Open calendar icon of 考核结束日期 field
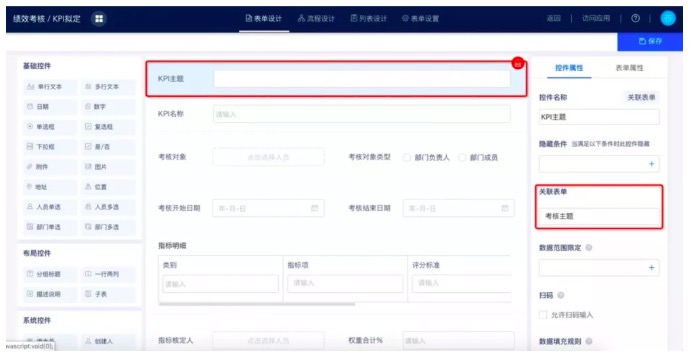694x361 pixels. 505,208
